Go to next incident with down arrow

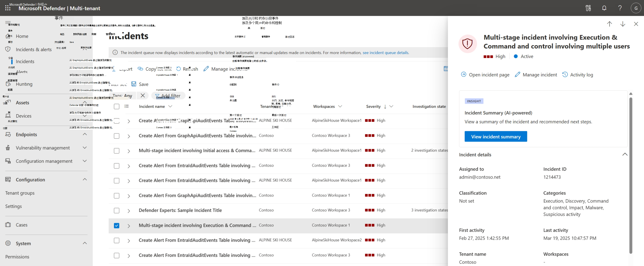[x=623, y=24]
